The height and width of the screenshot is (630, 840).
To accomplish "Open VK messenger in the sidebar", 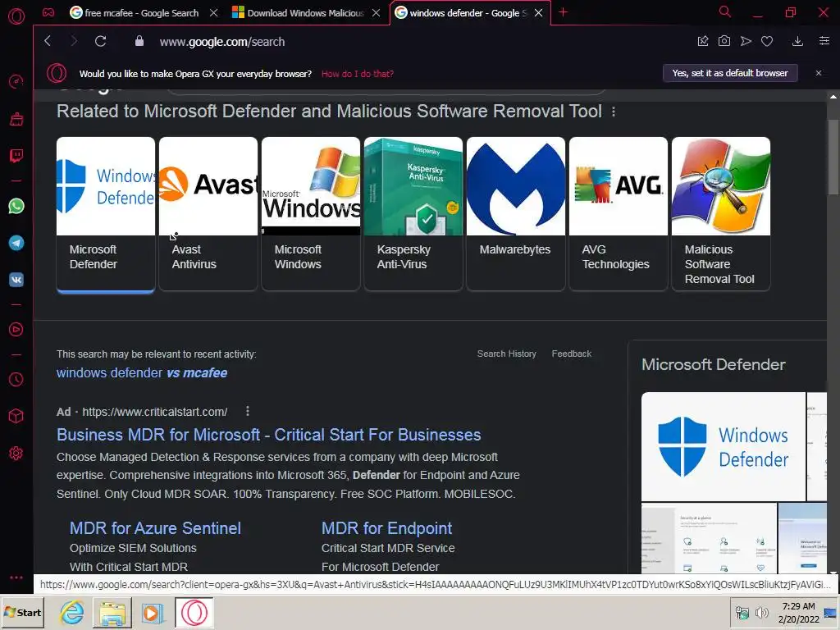I will click(x=16, y=280).
